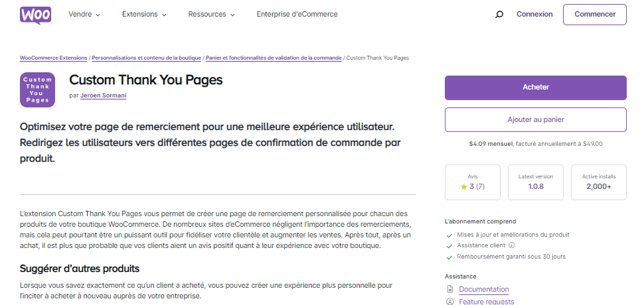The height and width of the screenshot is (305, 644).
Task: Open Personnalisations et contenu de la boutique breadcrumb
Action: pyautogui.click(x=146, y=58)
